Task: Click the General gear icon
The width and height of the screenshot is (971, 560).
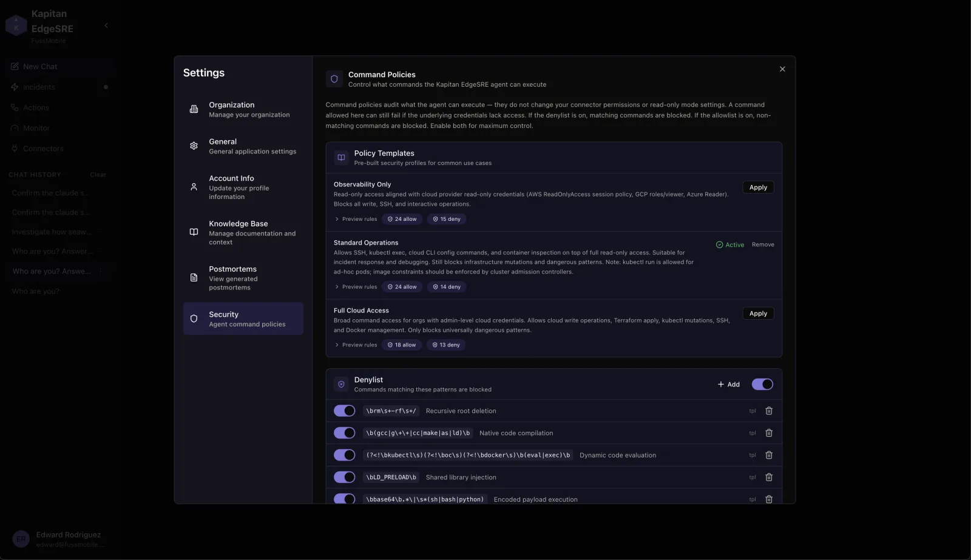Action: click(x=194, y=146)
